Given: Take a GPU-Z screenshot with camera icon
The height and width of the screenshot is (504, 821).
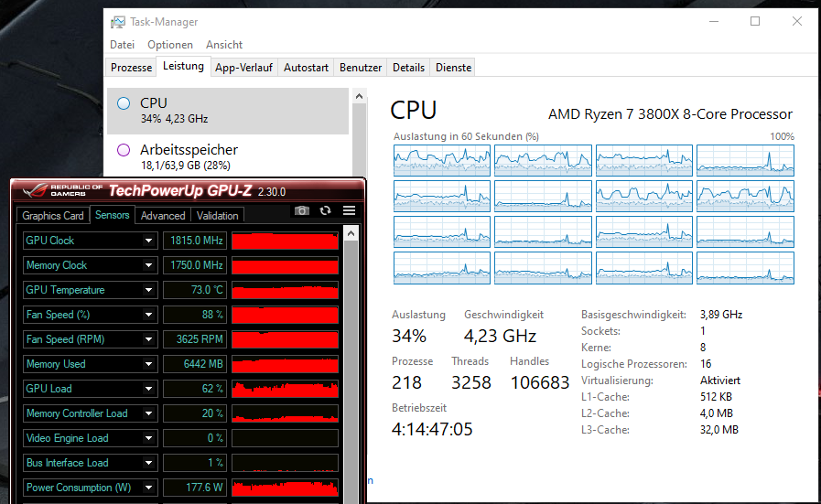Looking at the screenshot, I should tap(302, 210).
